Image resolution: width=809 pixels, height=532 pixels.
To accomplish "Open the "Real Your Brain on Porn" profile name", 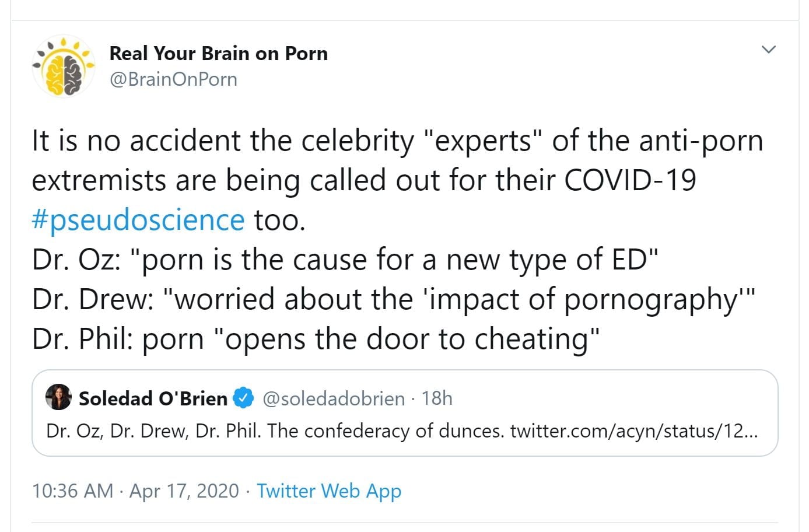I will click(218, 54).
